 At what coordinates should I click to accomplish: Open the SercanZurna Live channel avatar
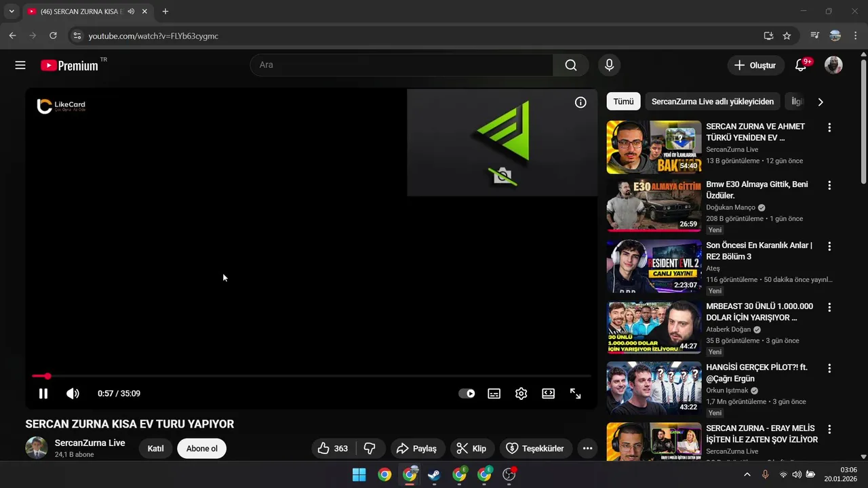coord(37,448)
